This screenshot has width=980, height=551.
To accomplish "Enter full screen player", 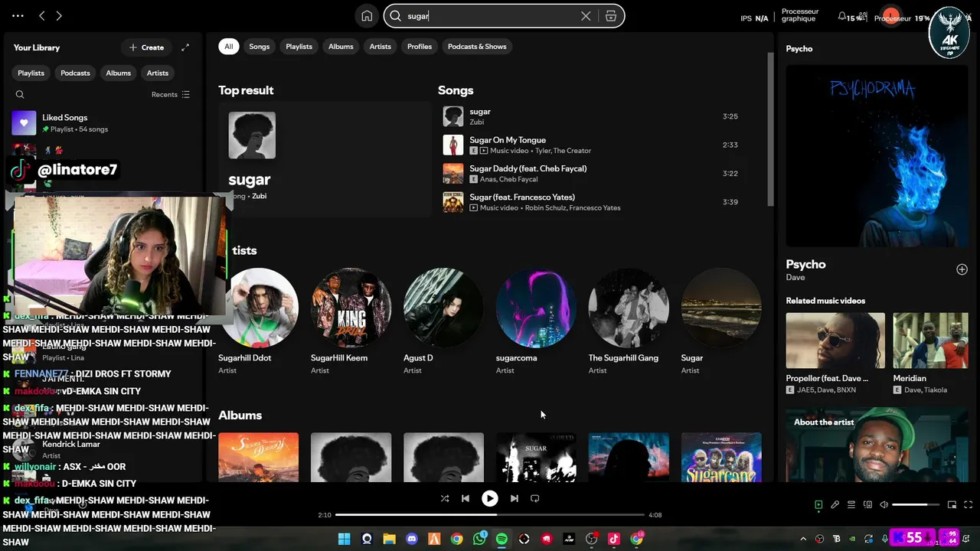I will click(x=968, y=505).
